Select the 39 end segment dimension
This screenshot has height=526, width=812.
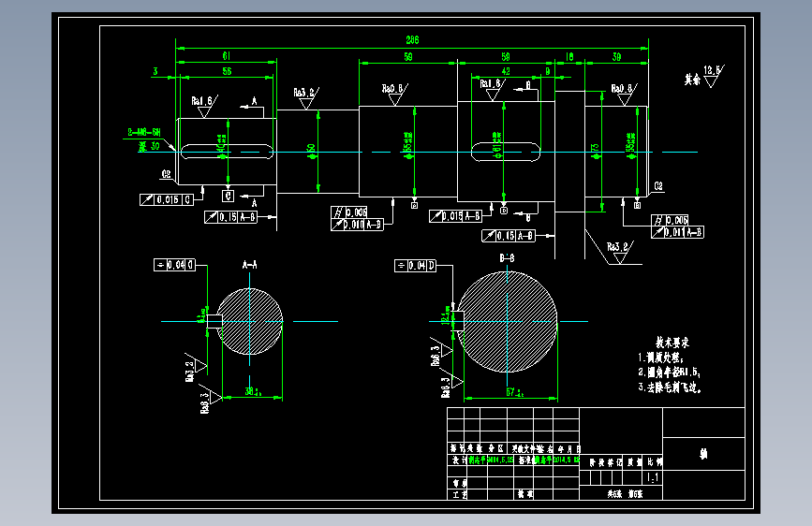tap(616, 56)
